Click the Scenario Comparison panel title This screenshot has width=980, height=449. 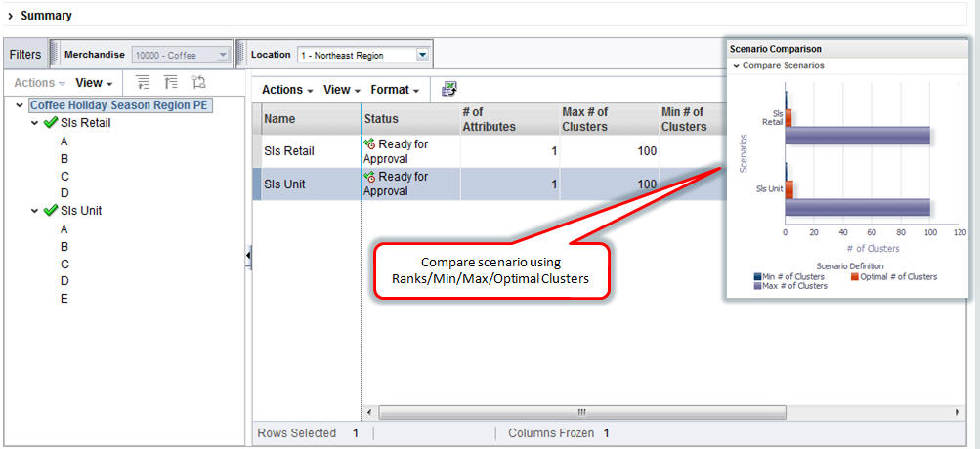pos(776,48)
